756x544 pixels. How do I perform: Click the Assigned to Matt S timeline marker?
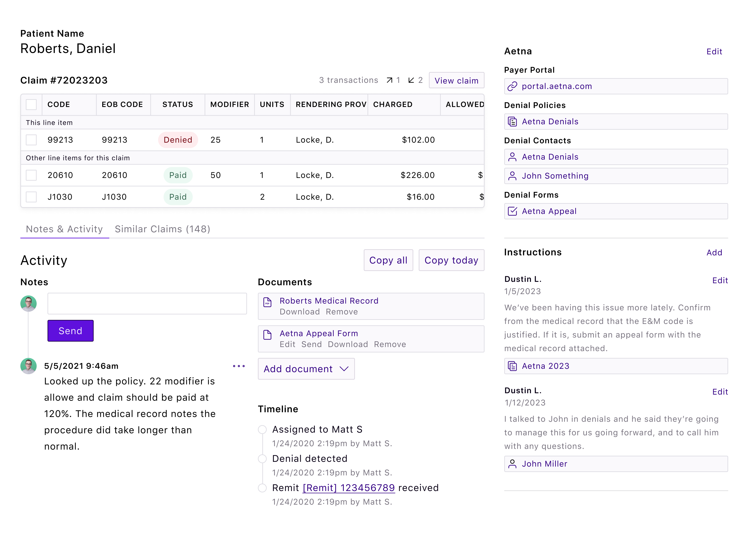[x=262, y=430]
